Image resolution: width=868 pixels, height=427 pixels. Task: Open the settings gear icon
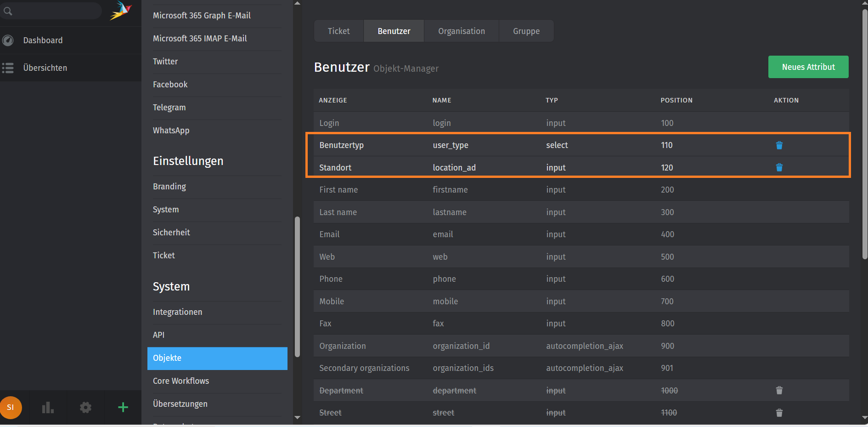tap(85, 407)
